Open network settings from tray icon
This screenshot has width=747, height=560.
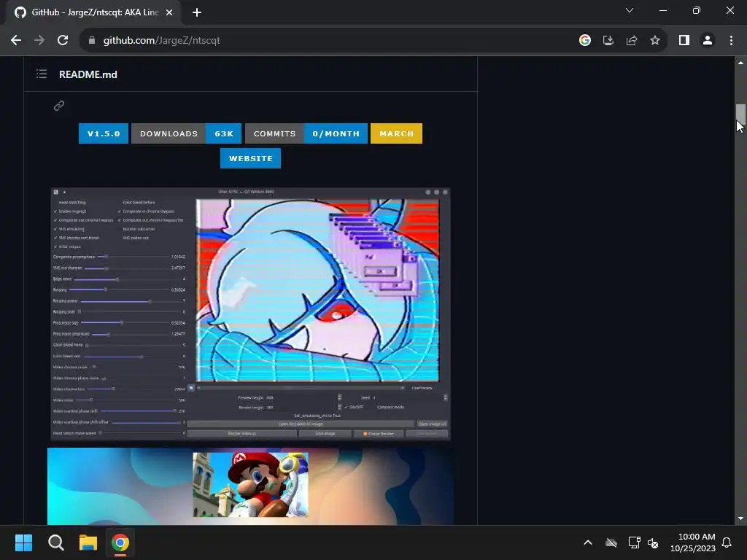pos(634,542)
